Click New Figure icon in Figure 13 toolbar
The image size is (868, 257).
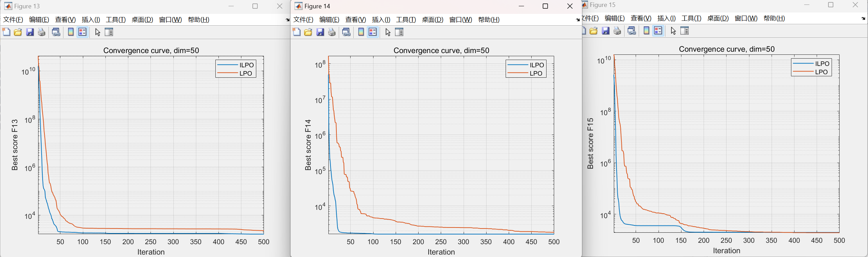point(6,32)
